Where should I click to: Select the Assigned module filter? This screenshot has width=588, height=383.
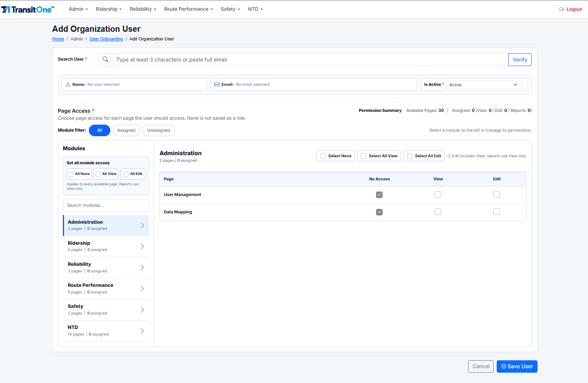coord(126,130)
